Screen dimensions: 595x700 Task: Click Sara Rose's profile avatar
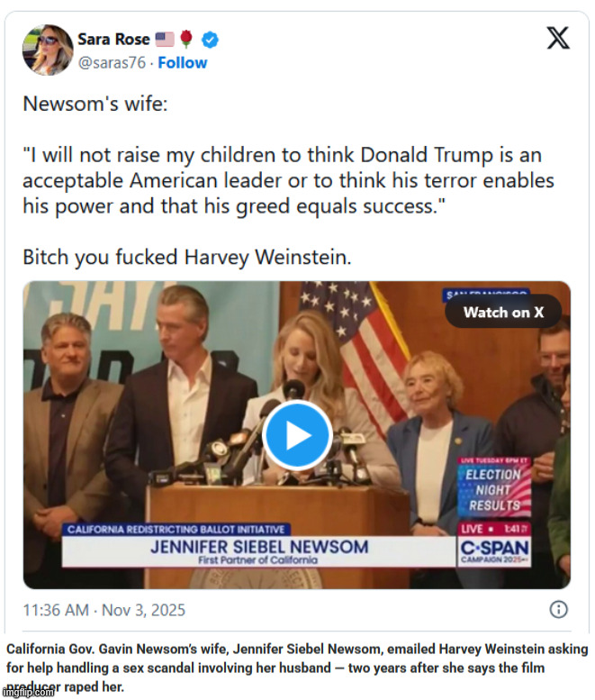point(48,50)
